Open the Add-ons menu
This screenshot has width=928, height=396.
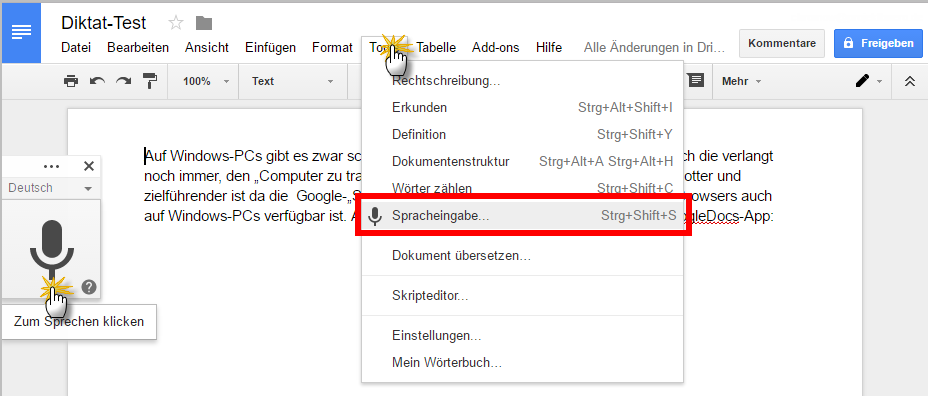pos(495,48)
